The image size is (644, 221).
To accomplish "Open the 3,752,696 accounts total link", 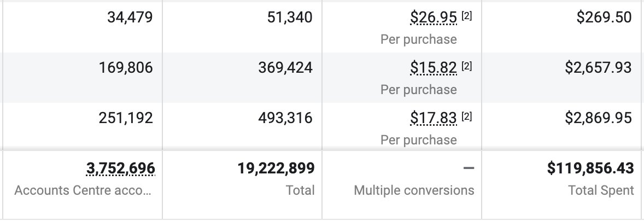I will point(120,168).
